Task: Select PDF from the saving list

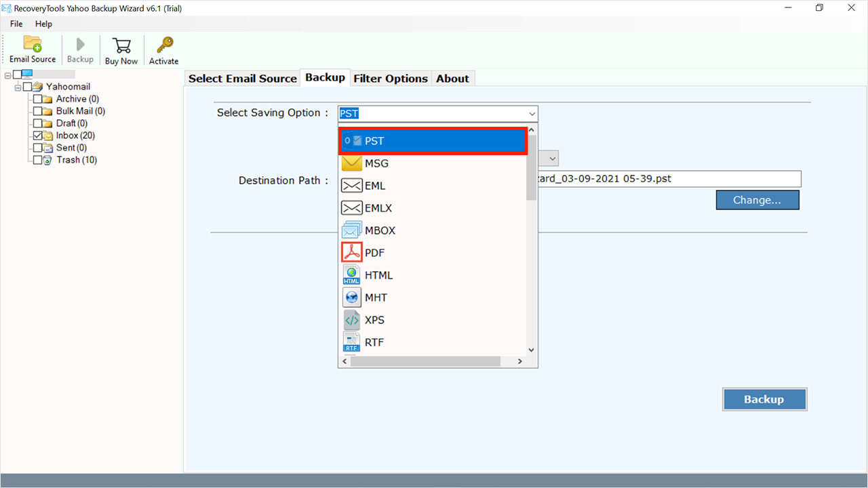Action: pyautogui.click(x=433, y=253)
